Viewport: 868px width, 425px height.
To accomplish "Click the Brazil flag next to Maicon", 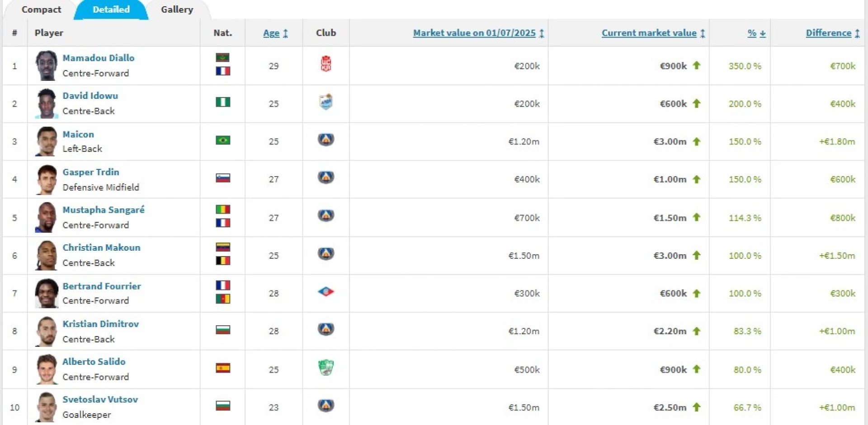I will click(x=223, y=140).
